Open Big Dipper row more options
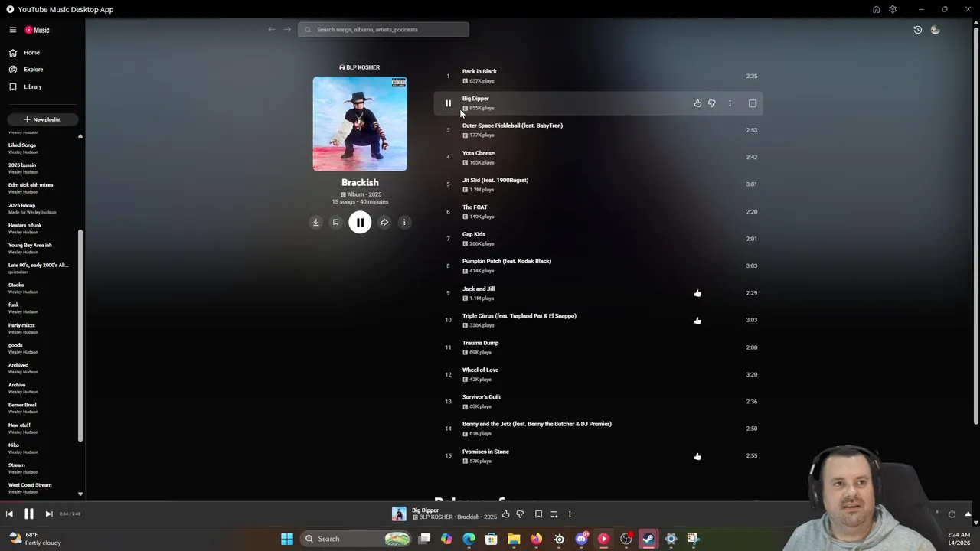The height and width of the screenshot is (551, 980). pyautogui.click(x=730, y=103)
